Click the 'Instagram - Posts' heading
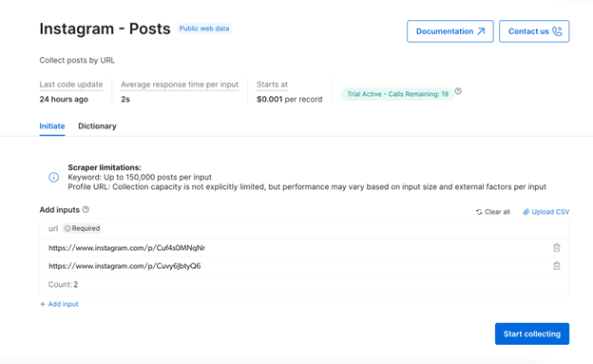593x364 pixels. [x=105, y=29]
